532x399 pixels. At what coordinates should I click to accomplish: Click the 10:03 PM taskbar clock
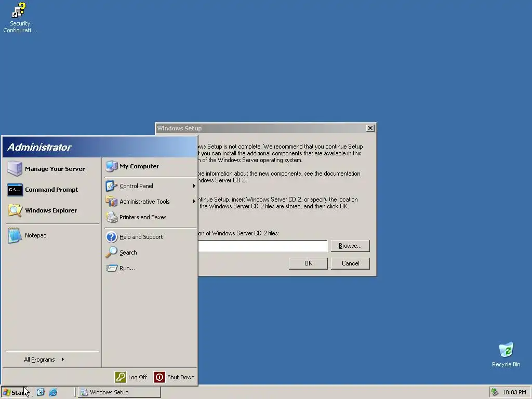pos(514,392)
